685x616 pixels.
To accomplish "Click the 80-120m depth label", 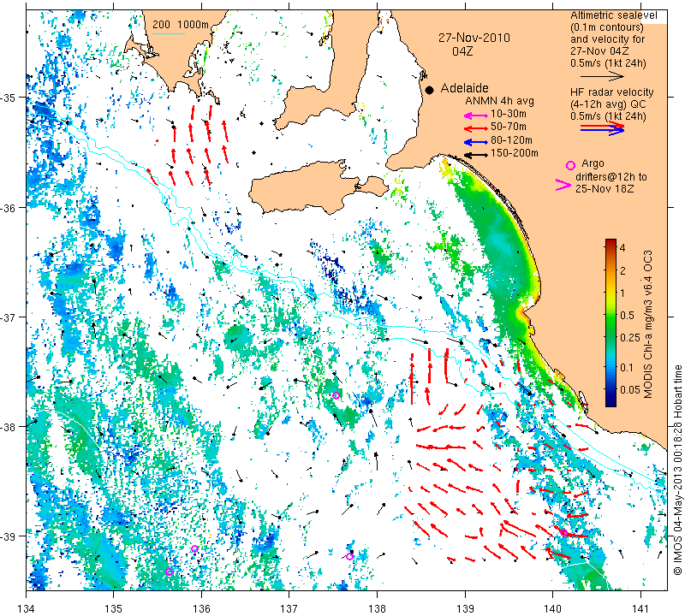I will coord(511,140).
